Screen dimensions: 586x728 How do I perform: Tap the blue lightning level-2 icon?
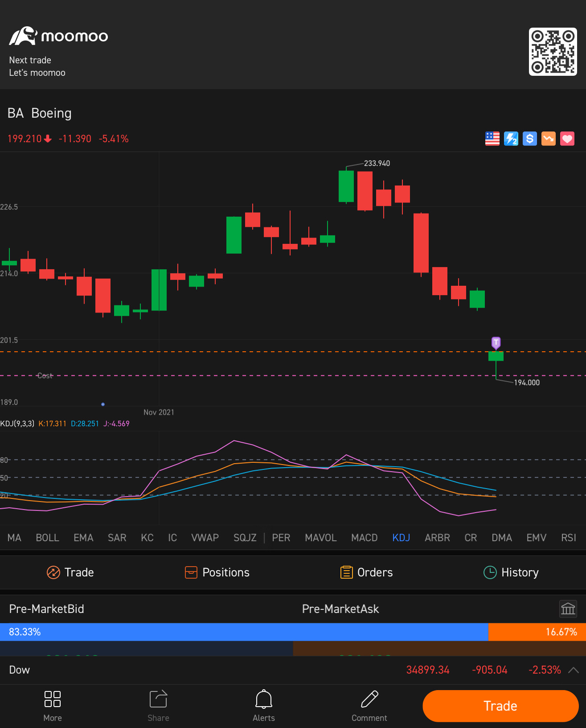pos(511,139)
